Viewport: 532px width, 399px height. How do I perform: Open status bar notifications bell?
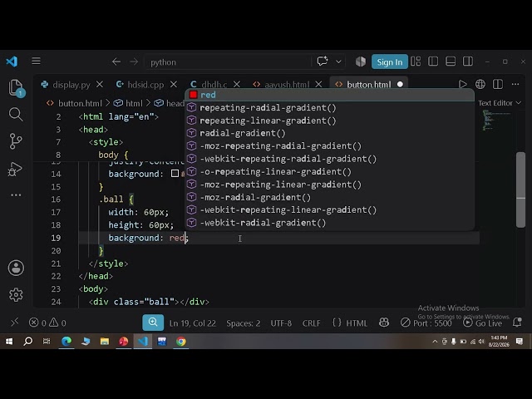[x=517, y=323]
